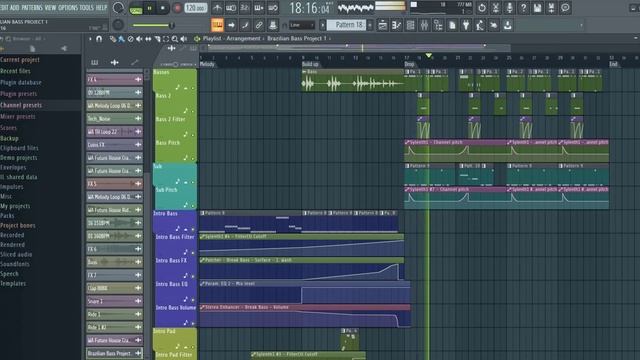
Task: Select Clap 8000 item in picker list
Action: [114, 288]
